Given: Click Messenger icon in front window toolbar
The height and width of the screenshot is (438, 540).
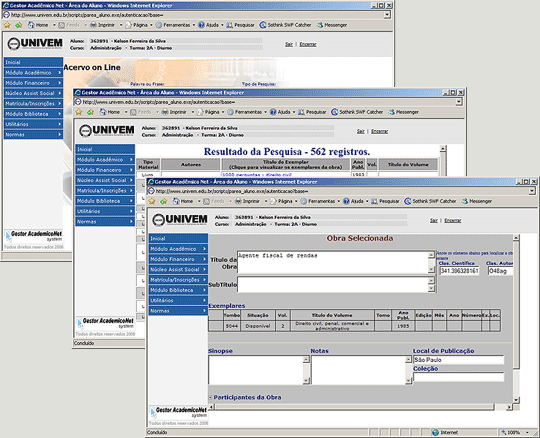Looking at the screenshot, I should [465, 201].
